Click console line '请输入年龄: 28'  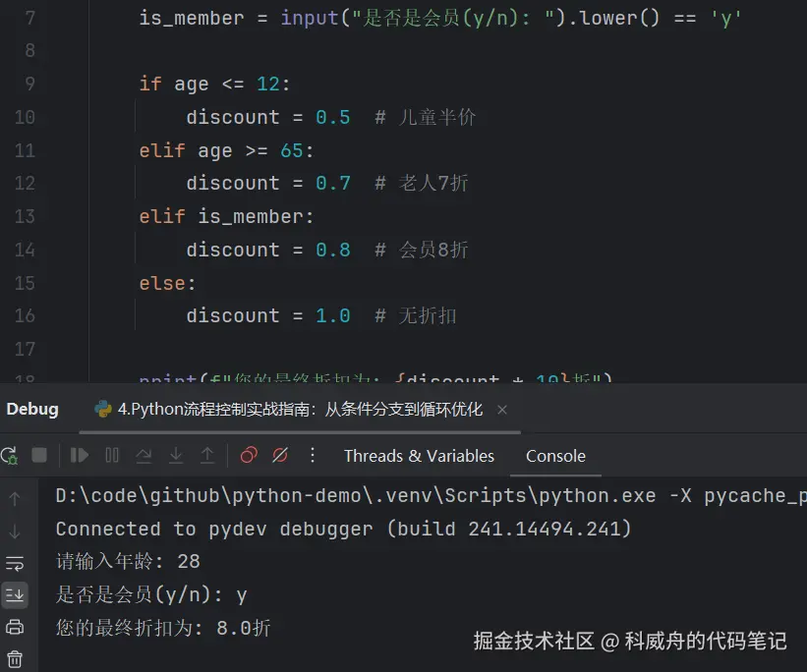128,561
